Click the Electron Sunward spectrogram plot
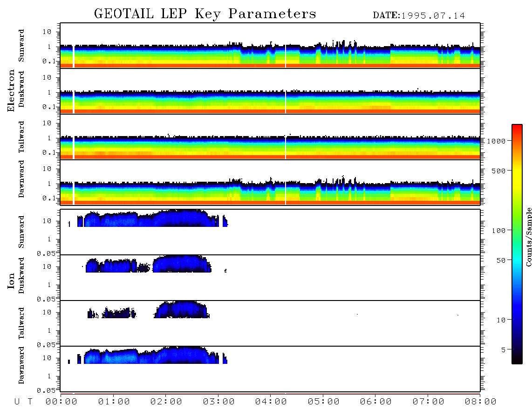This screenshot has height=410, width=532. (x=270, y=46)
